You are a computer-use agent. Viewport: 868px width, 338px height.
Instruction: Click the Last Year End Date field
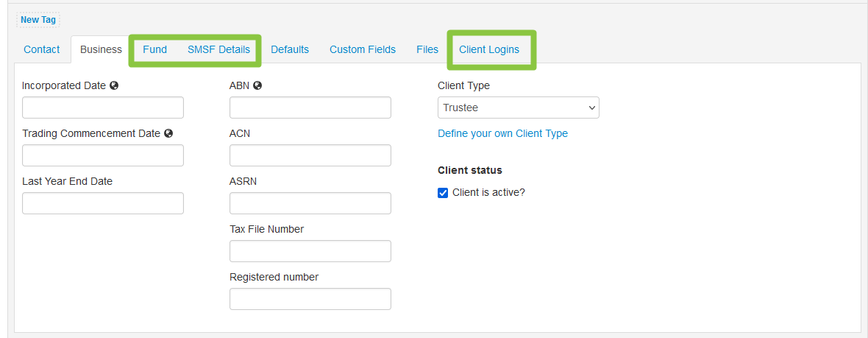click(x=103, y=203)
